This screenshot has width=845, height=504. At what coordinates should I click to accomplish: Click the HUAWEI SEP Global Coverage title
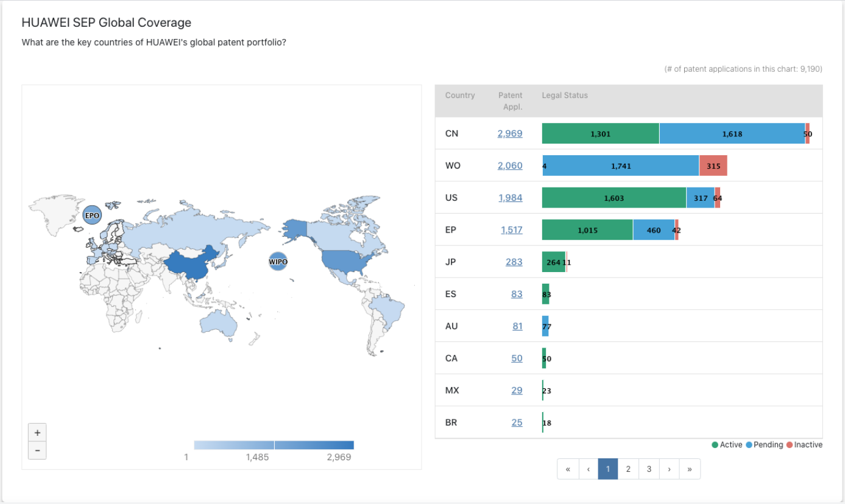[x=107, y=23]
